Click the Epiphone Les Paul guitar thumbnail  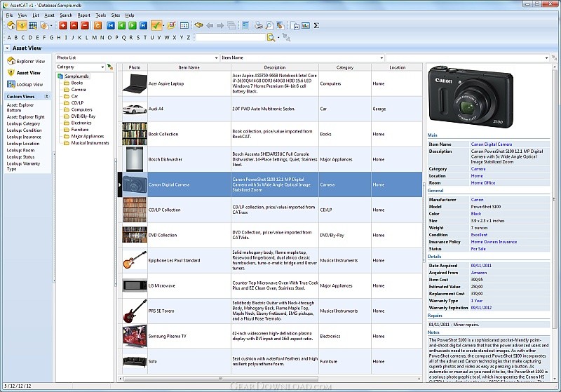(135, 260)
